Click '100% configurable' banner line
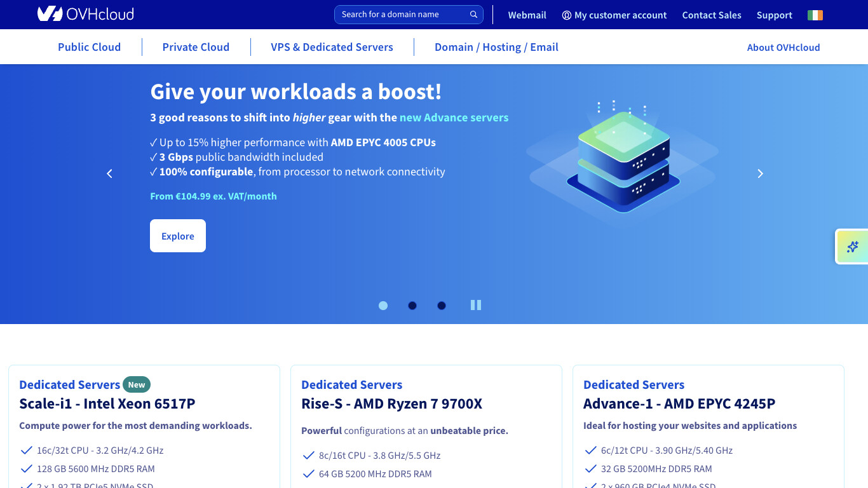Screen dimensions: 868x488 tap(297, 172)
